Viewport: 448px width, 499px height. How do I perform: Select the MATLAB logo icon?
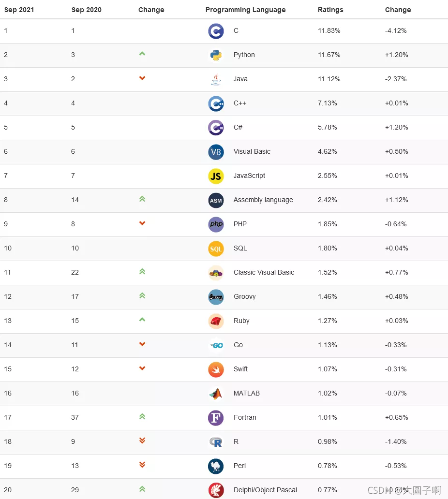(216, 394)
